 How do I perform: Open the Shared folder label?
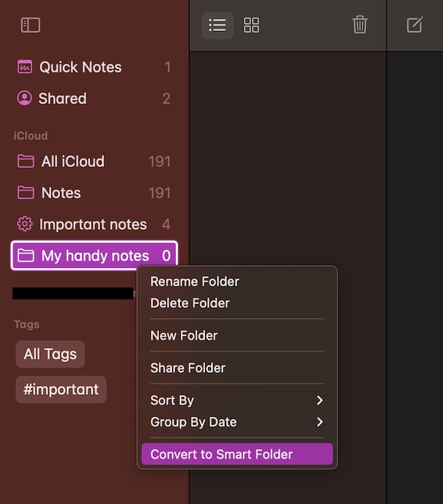coord(62,98)
